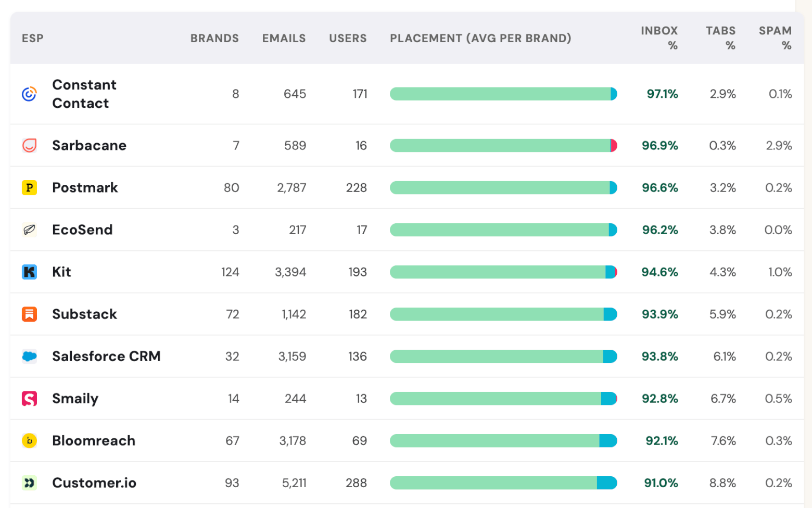Open the EcoSend ESP name
The height and width of the screenshot is (508, 812).
[82, 230]
